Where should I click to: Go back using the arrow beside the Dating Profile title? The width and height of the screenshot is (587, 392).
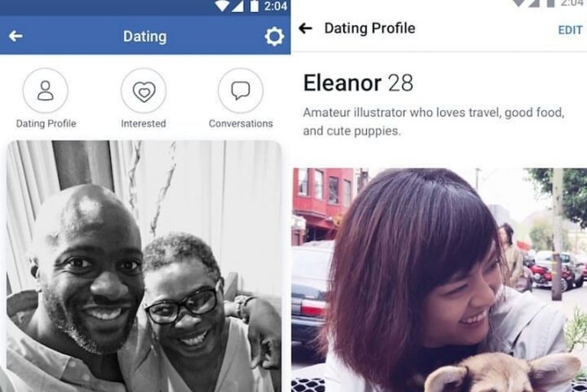(x=306, y=28)
